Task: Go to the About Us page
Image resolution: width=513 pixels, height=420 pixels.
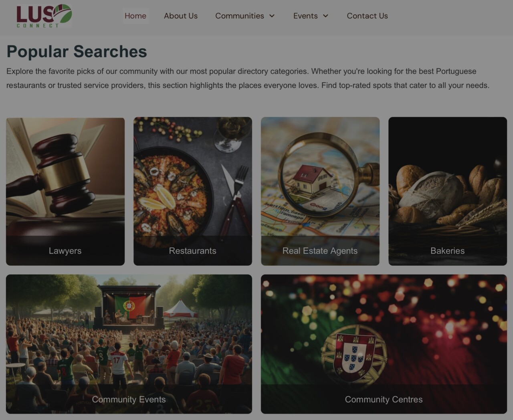Action: tap(181, 16)
